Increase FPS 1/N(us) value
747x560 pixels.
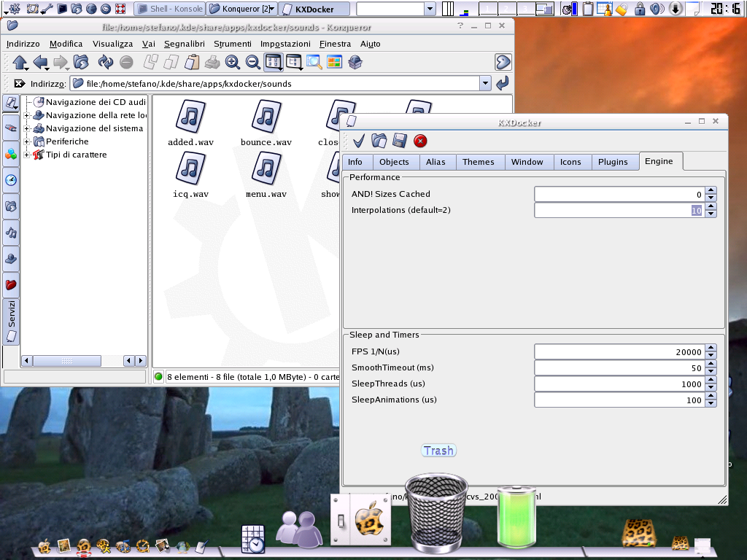click(x=711, y=348)
